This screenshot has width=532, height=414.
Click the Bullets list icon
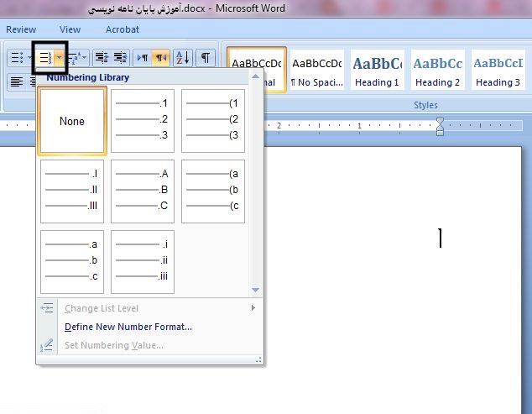pyautogui.click(x=15, y=58)
